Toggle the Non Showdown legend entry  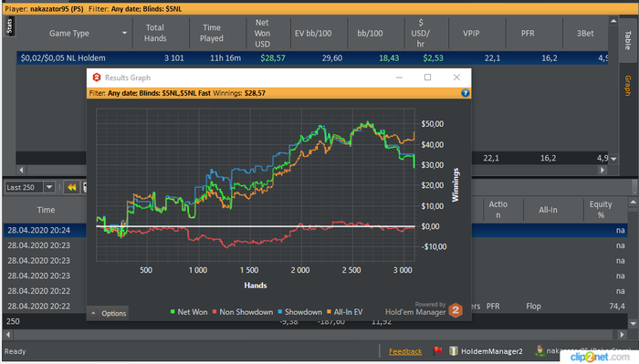point(243,312)
